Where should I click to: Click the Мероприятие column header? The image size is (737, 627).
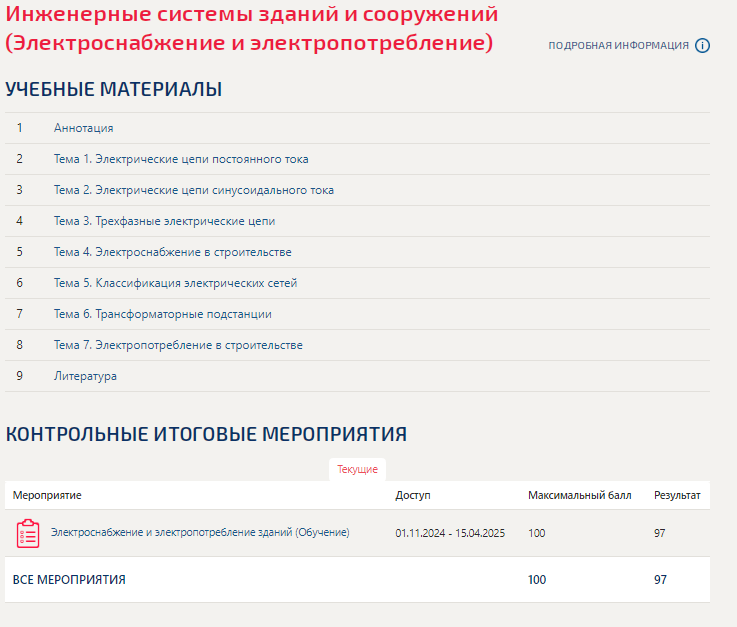point(47,495)
